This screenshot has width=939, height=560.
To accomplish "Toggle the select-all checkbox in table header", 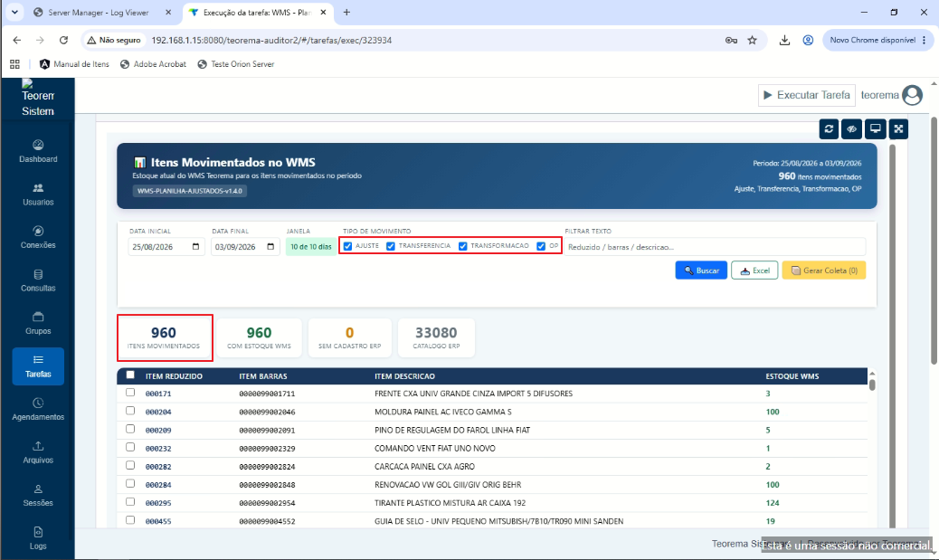I will click(x=130, y=375).
